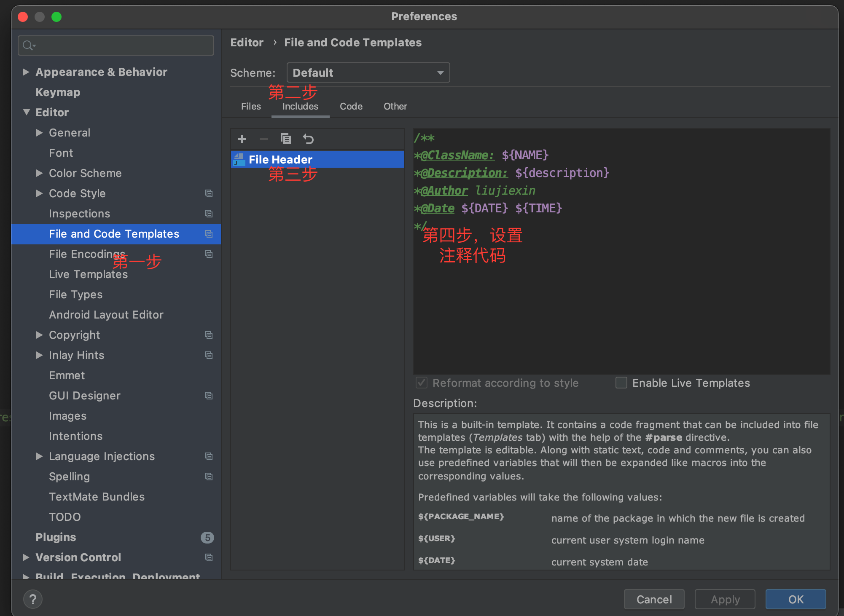
Task: Open Plugins settings
Action: pyautogui.click(x=56, y=537)
